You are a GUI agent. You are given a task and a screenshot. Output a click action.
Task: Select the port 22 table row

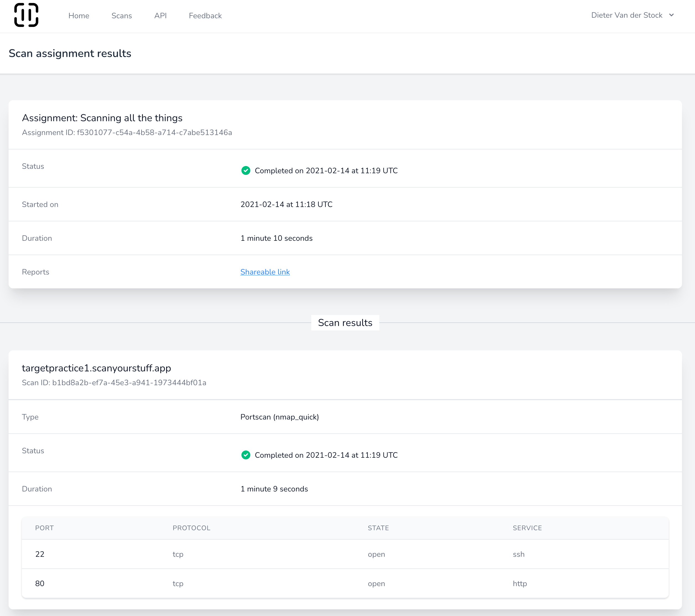345,554
